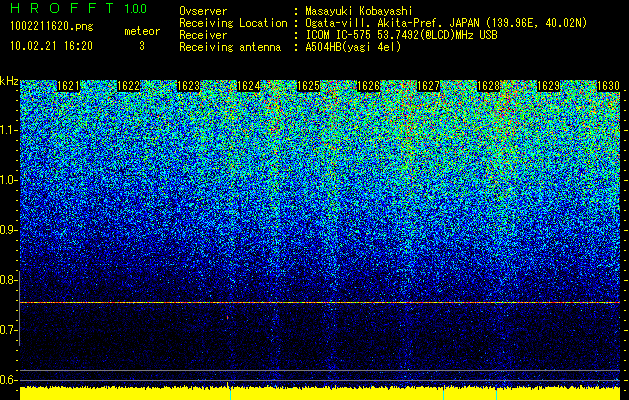The image size is (629, 400).
Task: Click the 0.7 frequency axis label
Action: coord(7,330)
